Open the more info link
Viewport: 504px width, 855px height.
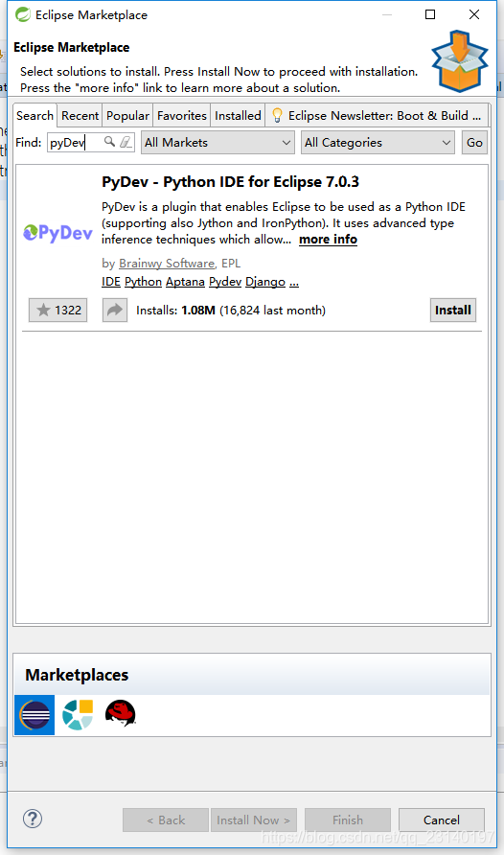tap(328, 240)
